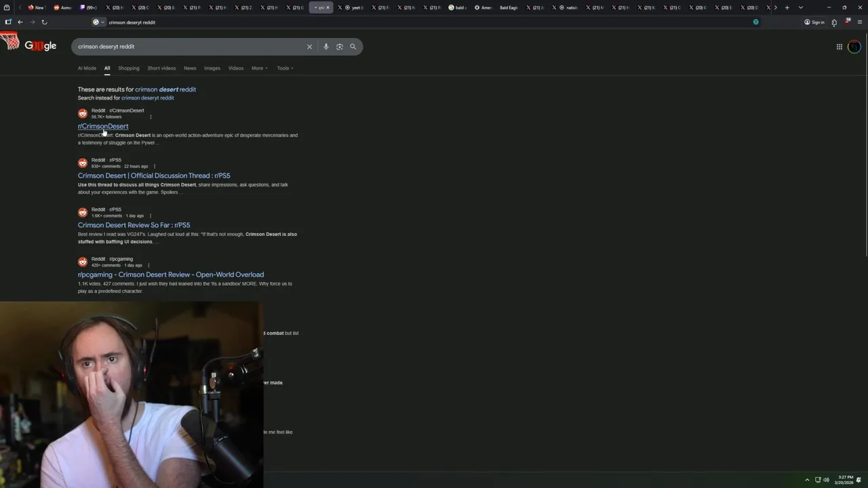The image size is (868, 488).
Task: Toggle the browser sidebar button
Action: click(x=8, y=22)
